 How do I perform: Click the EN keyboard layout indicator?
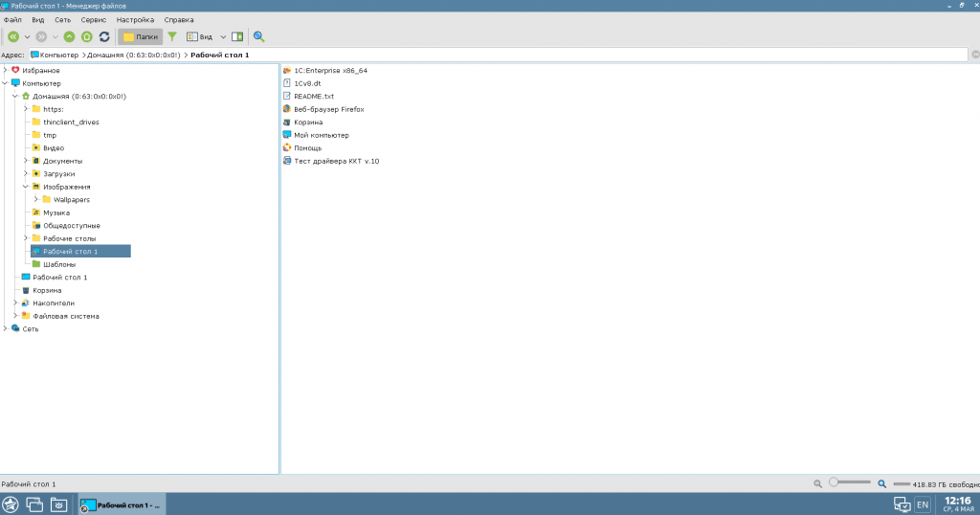pyautogui.click(x=923, y=504)
